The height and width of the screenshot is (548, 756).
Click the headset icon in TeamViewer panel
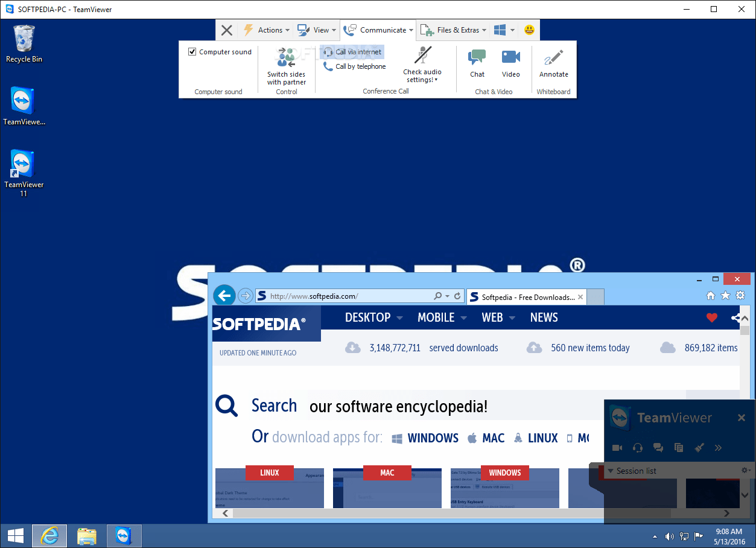(x=638, y=448)
